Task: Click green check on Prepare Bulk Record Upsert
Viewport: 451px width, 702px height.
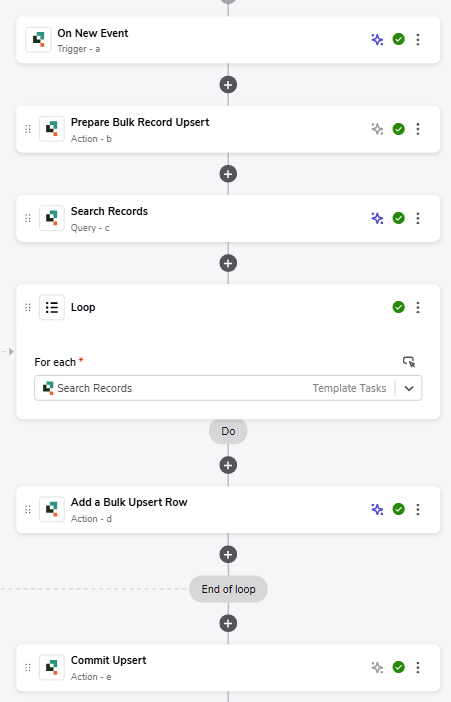Action: (x=399, y=129)
